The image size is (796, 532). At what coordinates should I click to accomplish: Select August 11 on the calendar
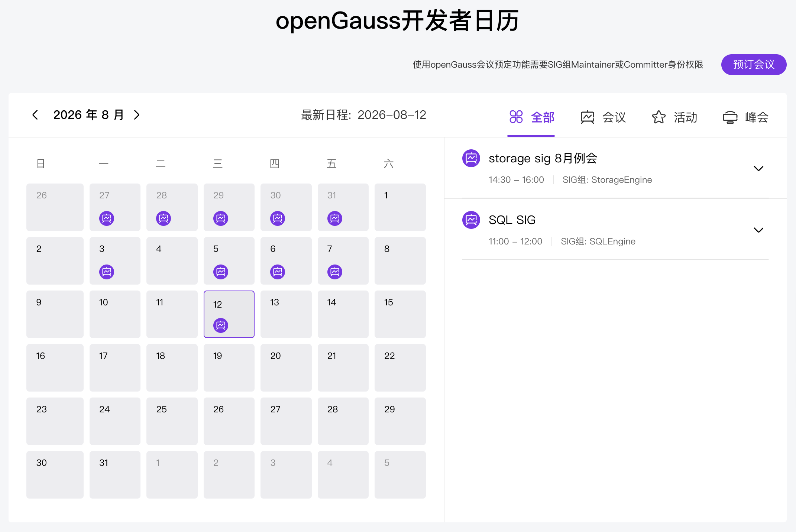pos(172,314)
